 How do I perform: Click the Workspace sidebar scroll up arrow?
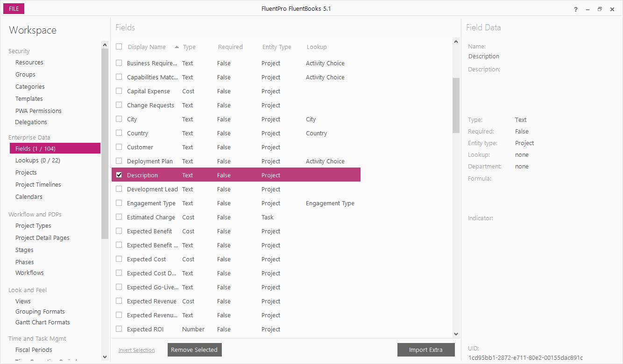105,45
